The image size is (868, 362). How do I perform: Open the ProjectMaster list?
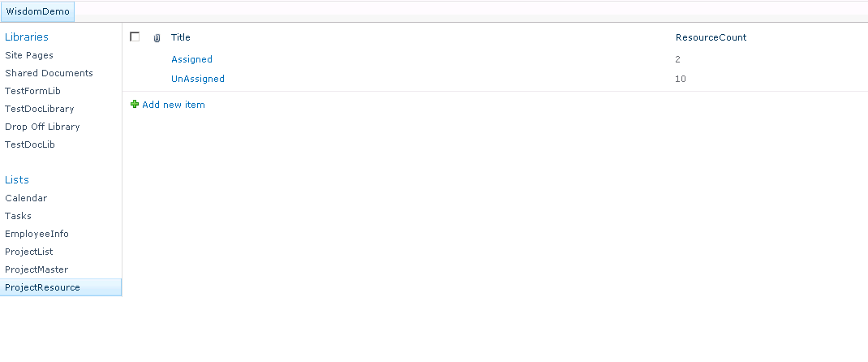pos(37,269)
